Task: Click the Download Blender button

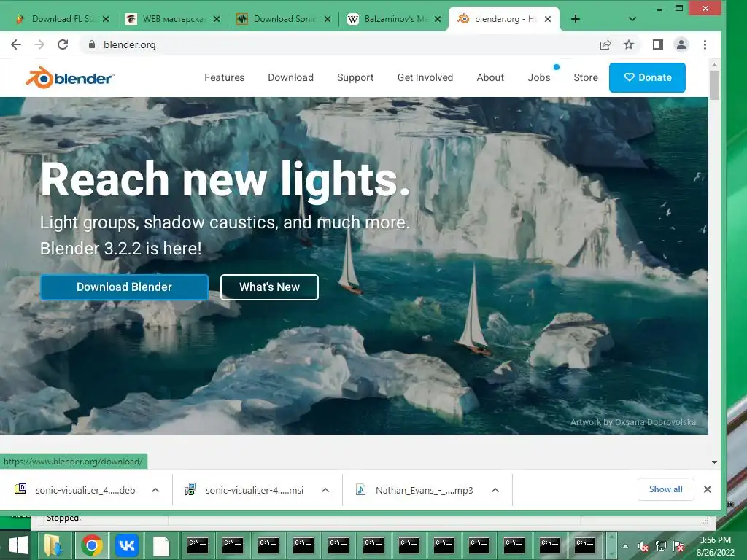Action: 124,287
